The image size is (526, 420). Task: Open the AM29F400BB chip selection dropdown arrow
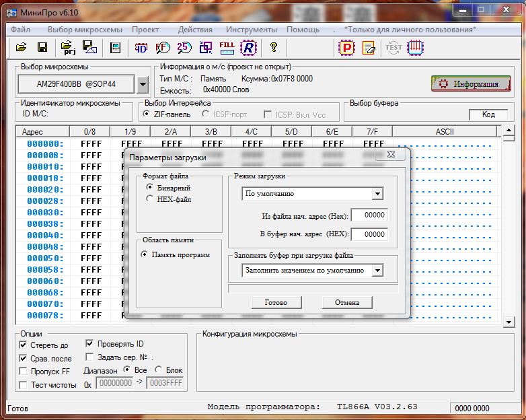click(x=143, y=85)
